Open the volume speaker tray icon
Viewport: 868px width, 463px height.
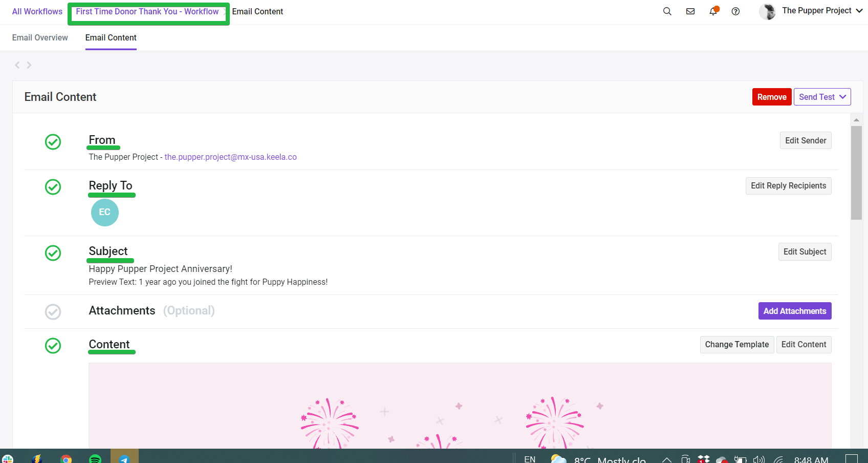tap(758, 459)
